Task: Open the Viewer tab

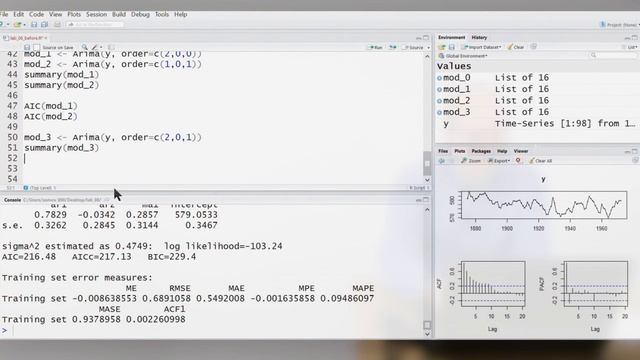Action: point(521,151)
